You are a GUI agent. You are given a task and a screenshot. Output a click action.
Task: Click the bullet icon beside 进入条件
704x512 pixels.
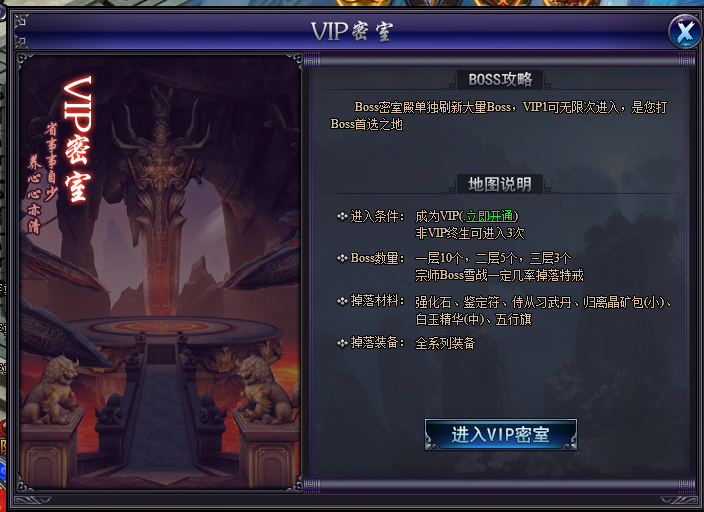pos(342,216)
